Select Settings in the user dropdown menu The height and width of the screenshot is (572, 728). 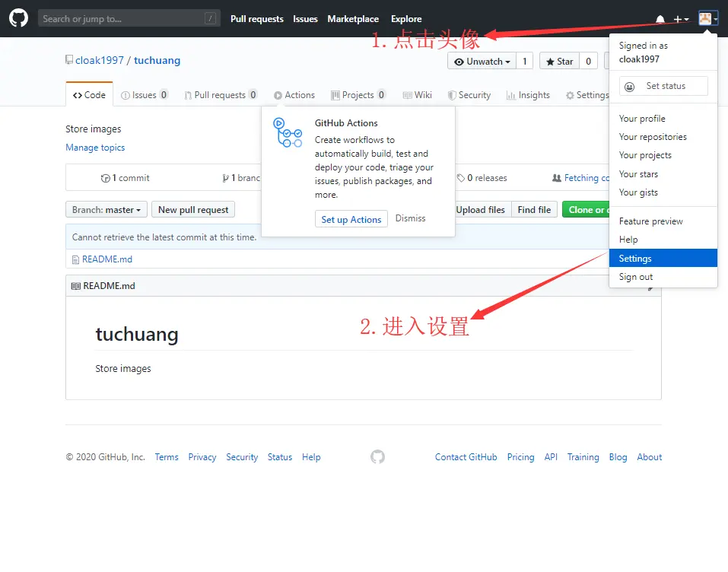coord(663,258)
